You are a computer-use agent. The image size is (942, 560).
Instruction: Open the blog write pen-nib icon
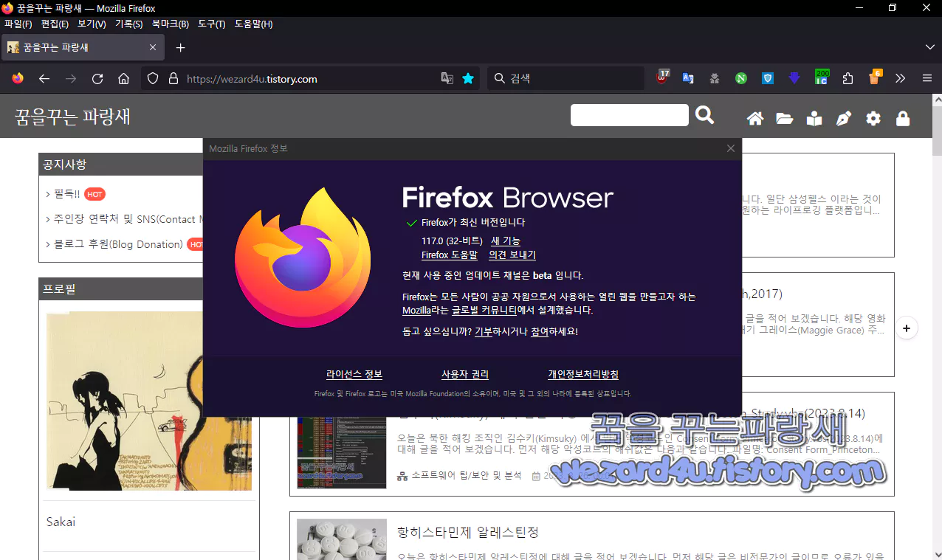(843, 118)
